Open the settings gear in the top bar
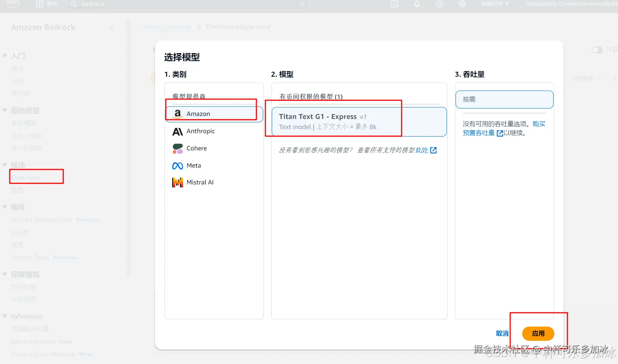The width and height of the screenshot is (618, 364). click(462, 4)
